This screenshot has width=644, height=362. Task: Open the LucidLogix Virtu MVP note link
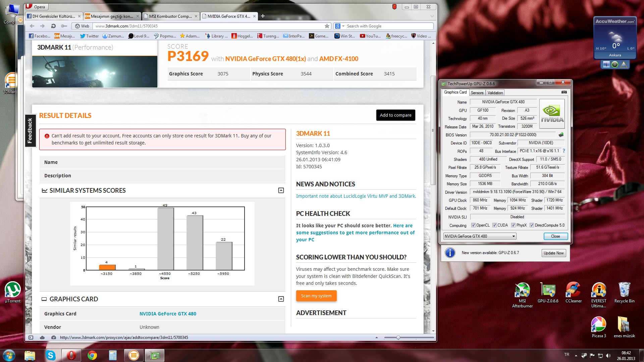pos(356,196)
